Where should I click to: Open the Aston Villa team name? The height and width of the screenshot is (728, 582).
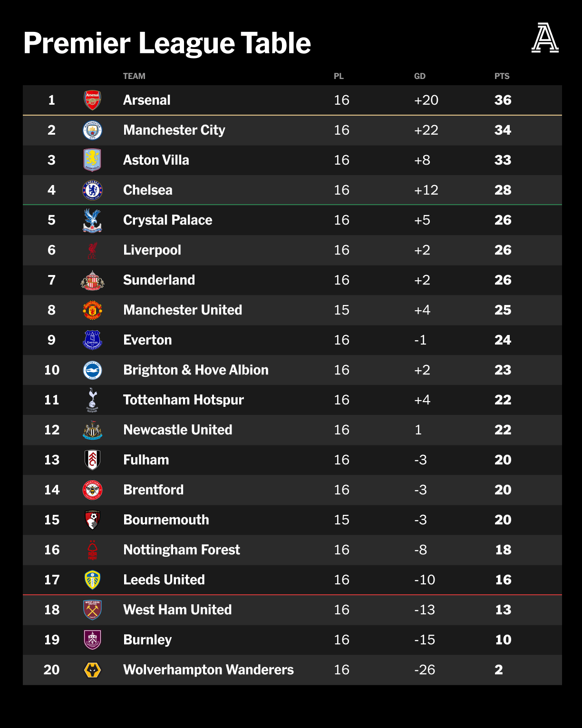[x=156, y=160]
